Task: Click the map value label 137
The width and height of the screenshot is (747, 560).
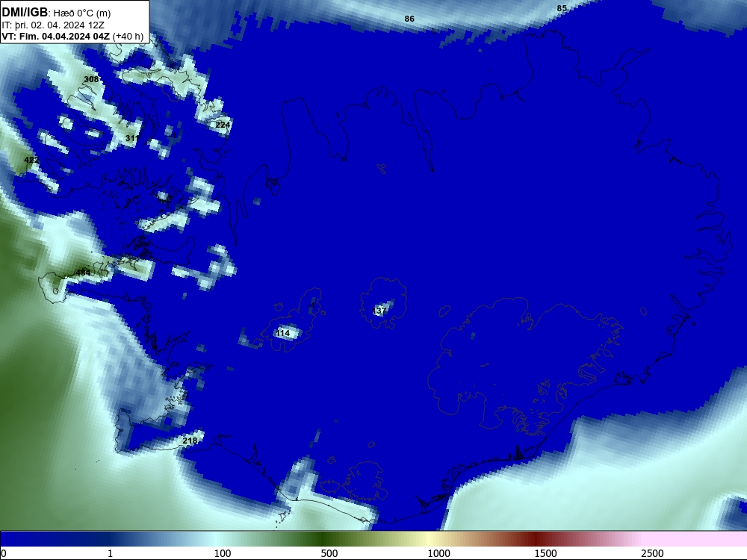Action: 379,311
